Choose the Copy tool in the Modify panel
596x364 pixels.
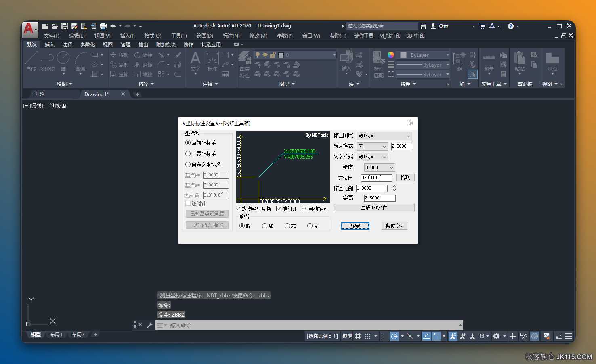[120, 65]
